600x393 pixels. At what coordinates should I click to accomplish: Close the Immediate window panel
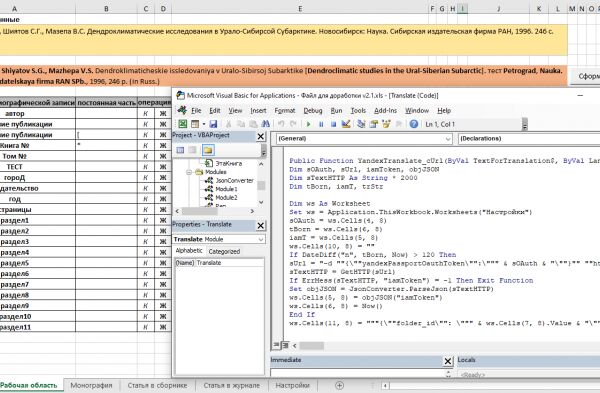coord(448,360)
